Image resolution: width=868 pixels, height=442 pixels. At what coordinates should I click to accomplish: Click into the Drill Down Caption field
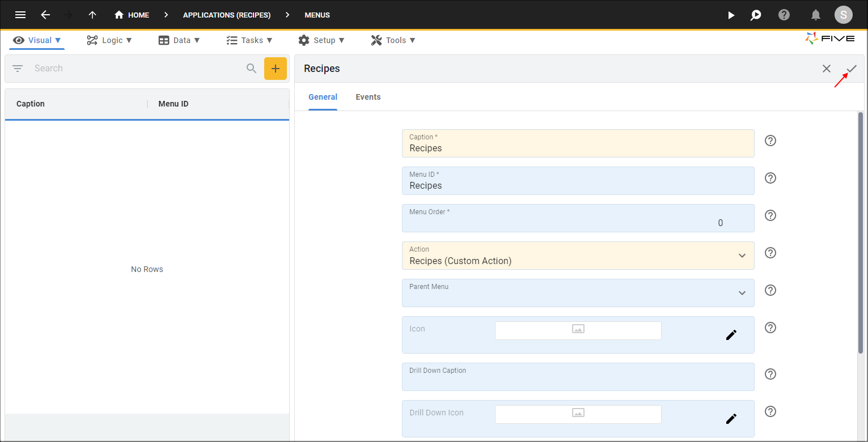[x=578, y=377]
